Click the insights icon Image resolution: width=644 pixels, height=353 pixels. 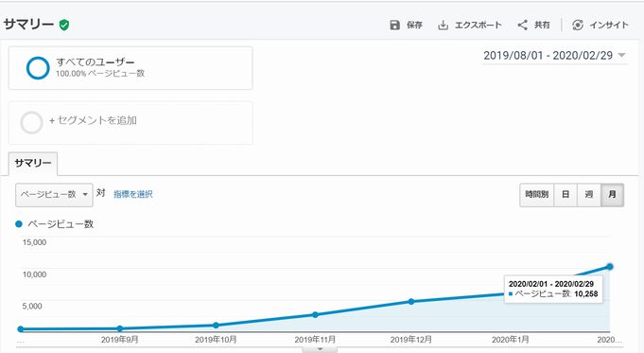578,25
